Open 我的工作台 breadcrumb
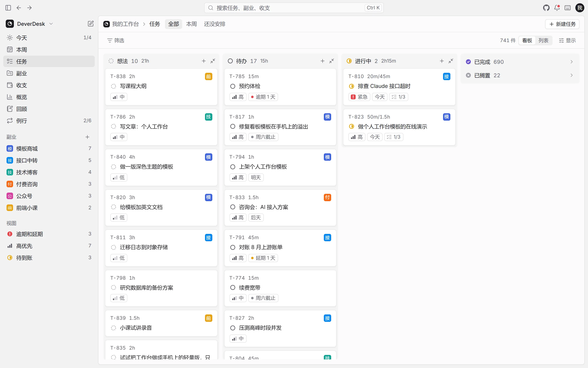588x368 pixels. click(x=121, y=24)
